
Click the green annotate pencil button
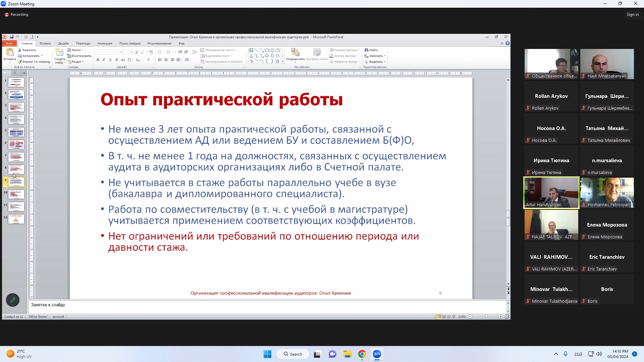pyautogui.click(x=13, y=300)
